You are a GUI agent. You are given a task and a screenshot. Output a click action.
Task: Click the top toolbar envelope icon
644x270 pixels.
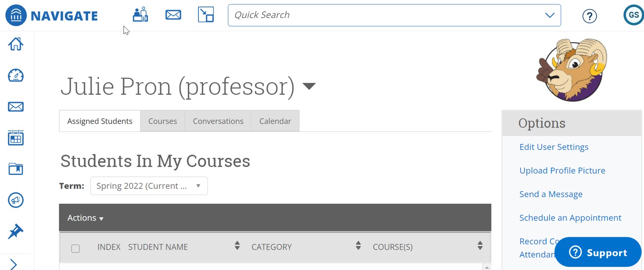pos(173,15)
